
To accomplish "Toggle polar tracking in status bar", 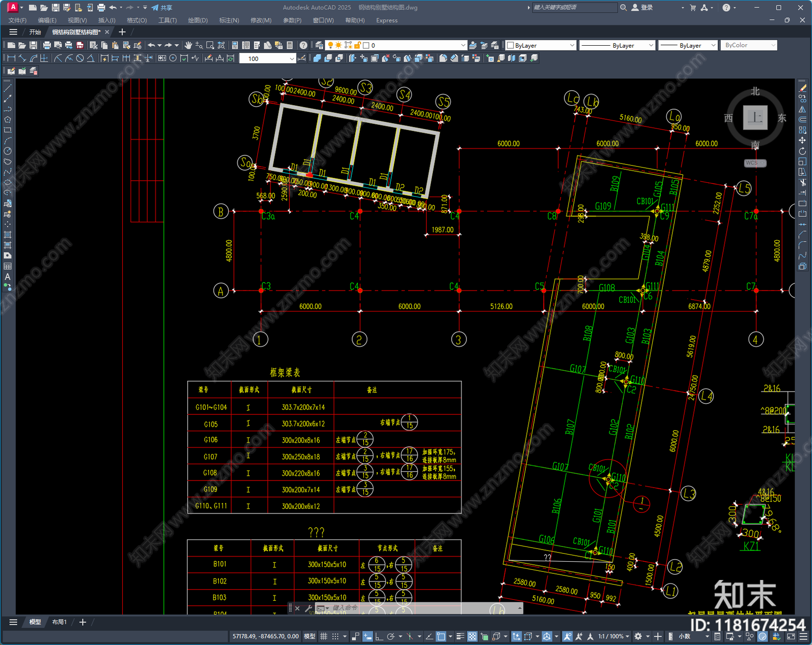I will click(390, 636).
